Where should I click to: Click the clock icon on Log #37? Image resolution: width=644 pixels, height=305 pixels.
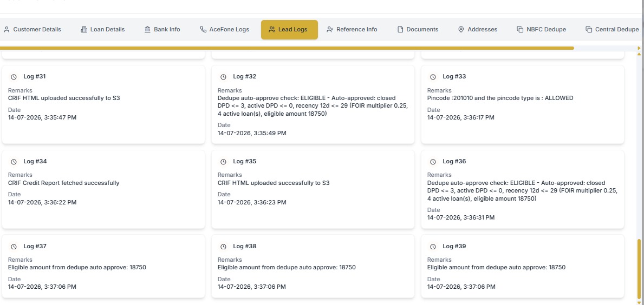14,247
